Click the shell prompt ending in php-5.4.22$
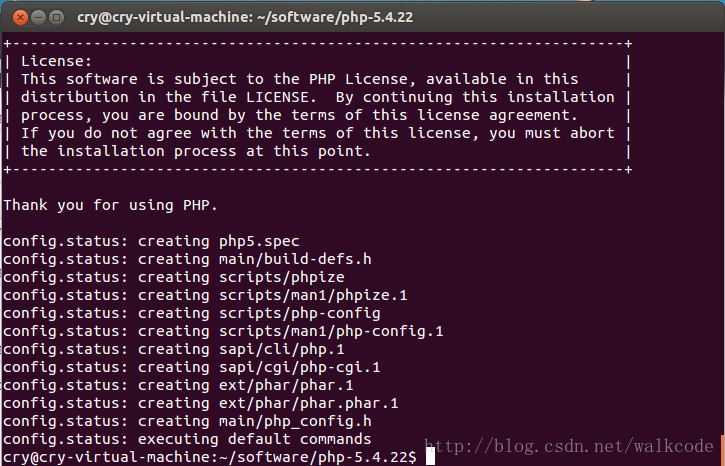The height and width of the screenshot is (466, 725). pyautogui.click(x=210, y=457)
